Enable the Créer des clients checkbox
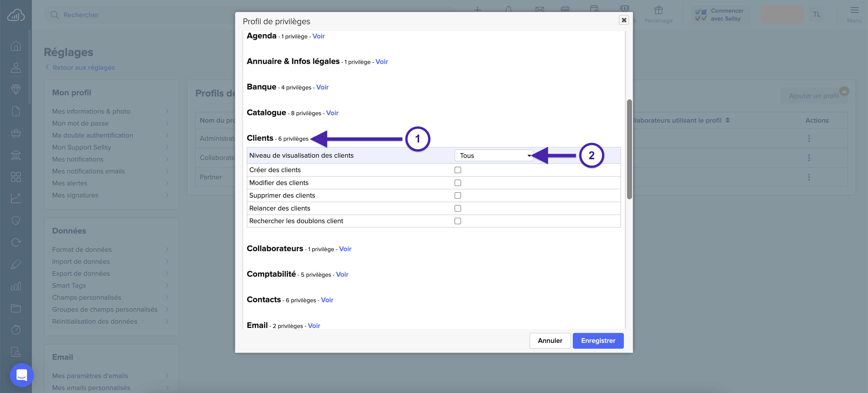This screenshot has width=868, height=393. click(458, 170)
